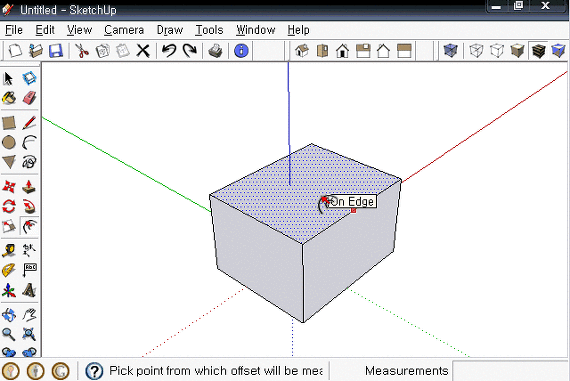Select the Rotate tool
570x381 pixels.
click(x=9, y=206)
